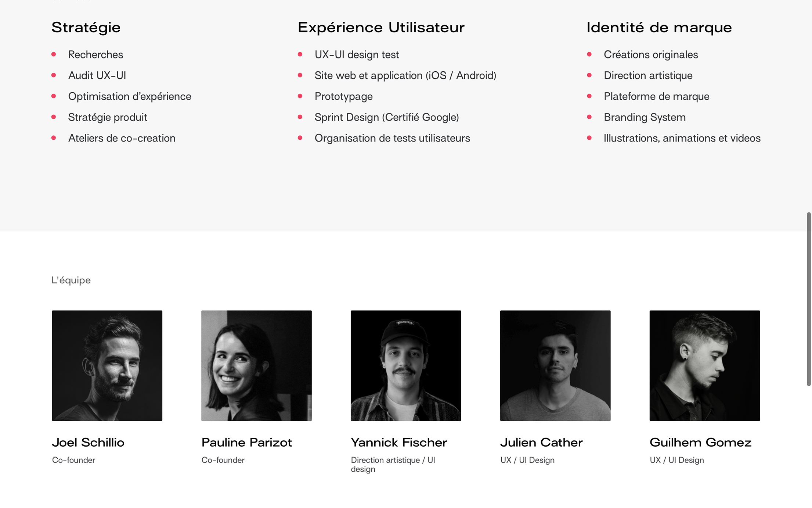Click the name Joel Schillio
The width and height of the screenshot is (812, 508).
click(x=88, y=442)
